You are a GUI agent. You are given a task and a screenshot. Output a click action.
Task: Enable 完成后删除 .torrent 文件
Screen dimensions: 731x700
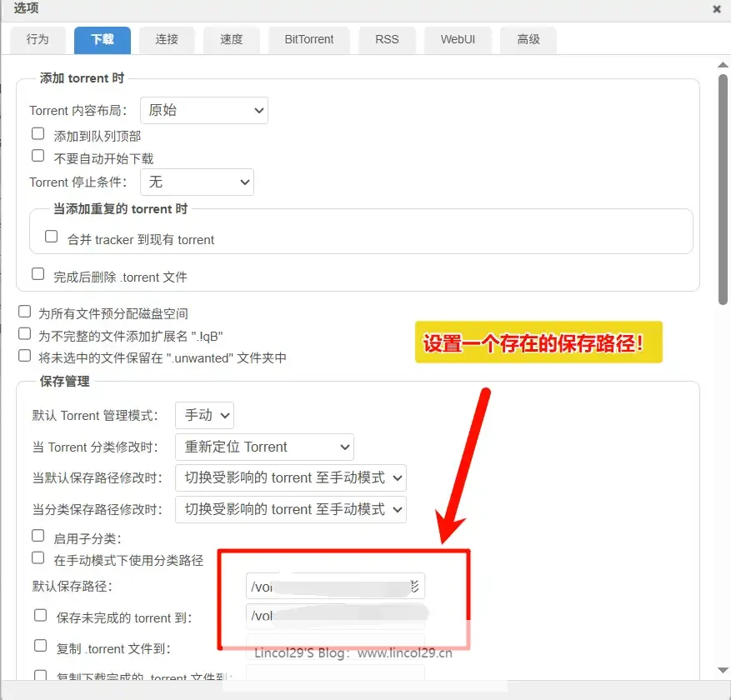pyautogui.click(x=38, y=274)
